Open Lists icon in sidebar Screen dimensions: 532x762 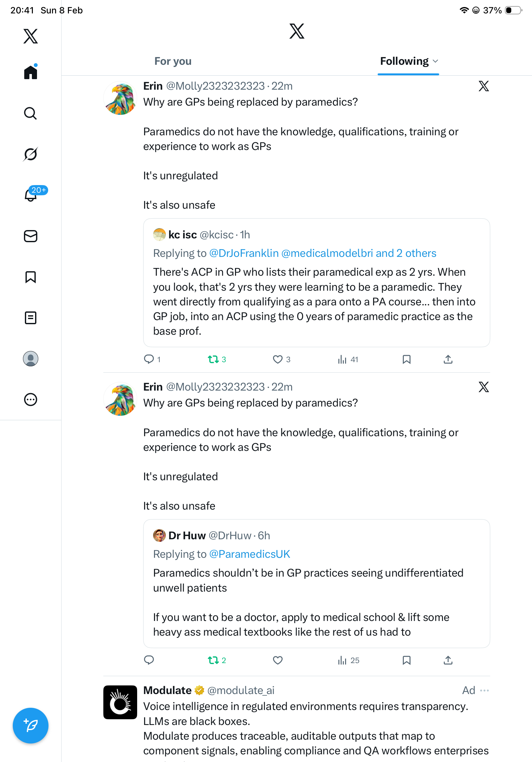pyautogui.click(x=31, y=317)
